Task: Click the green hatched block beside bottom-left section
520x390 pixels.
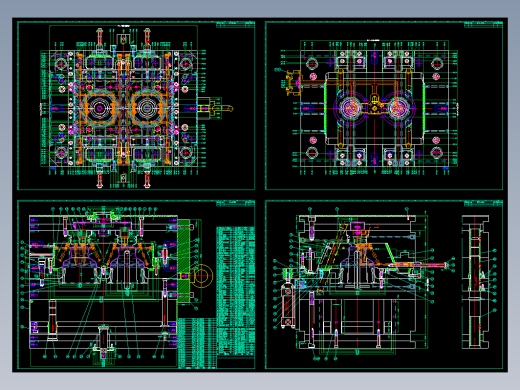Action: pyautogui.click(x=183, y=261)
